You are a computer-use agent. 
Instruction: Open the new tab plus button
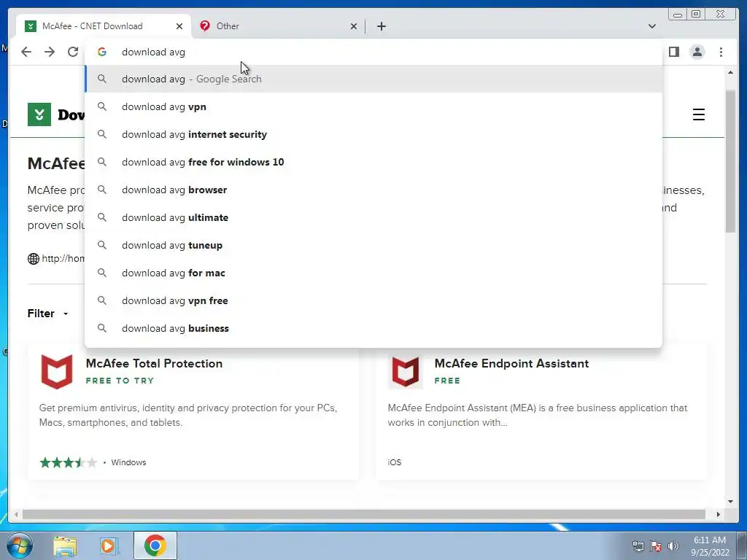381,26
